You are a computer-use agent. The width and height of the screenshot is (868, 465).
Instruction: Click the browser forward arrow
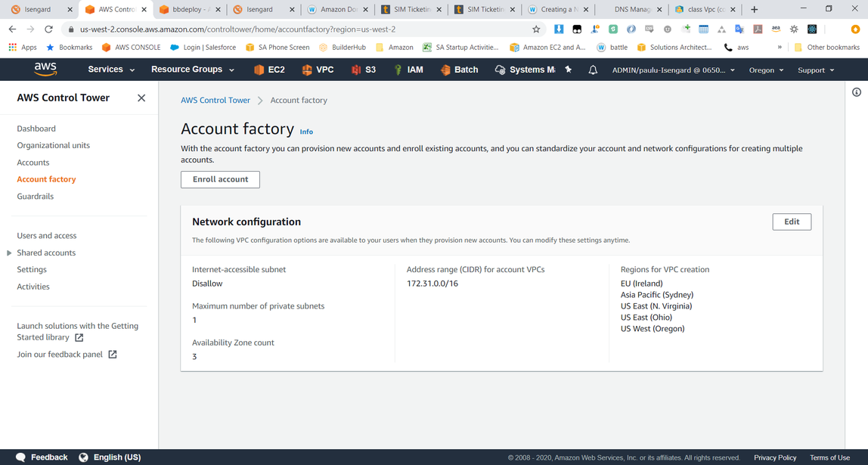30,29
